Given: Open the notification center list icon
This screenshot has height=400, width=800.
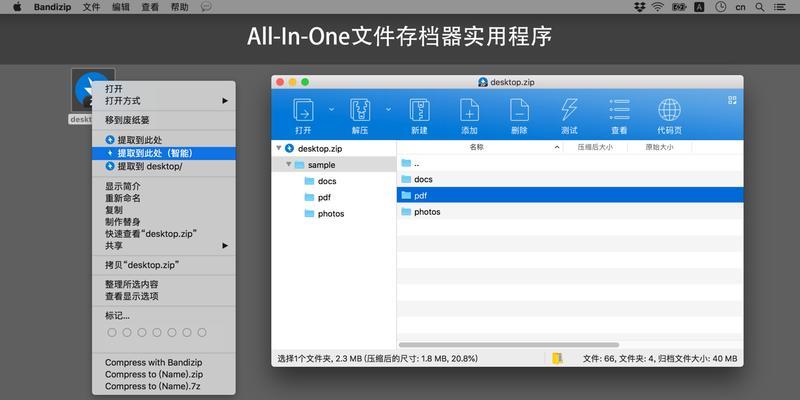Looking at the screenshot, I should pos(780,7).
